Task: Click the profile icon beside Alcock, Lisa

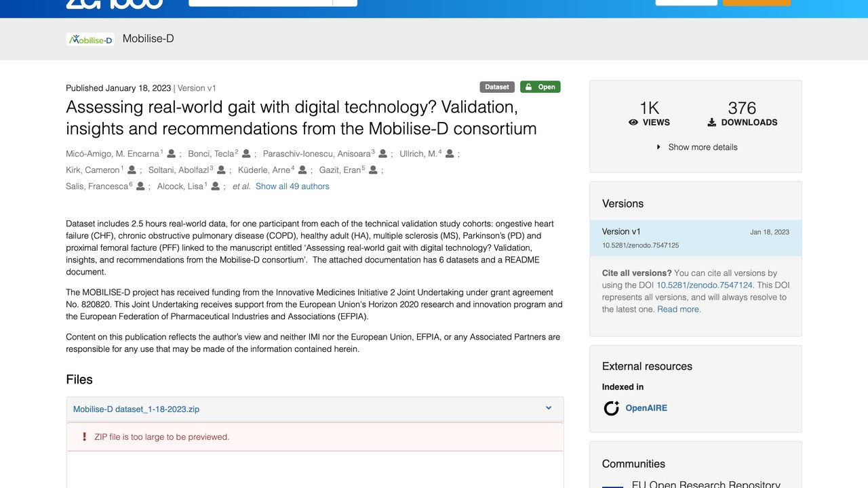Action: [x=216, y=186]
